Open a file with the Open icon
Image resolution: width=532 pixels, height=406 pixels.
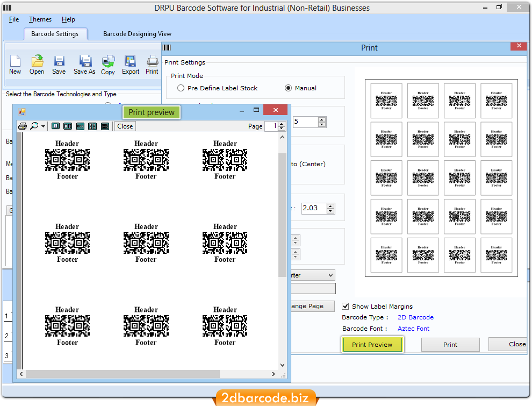click(x=37, y=65)
